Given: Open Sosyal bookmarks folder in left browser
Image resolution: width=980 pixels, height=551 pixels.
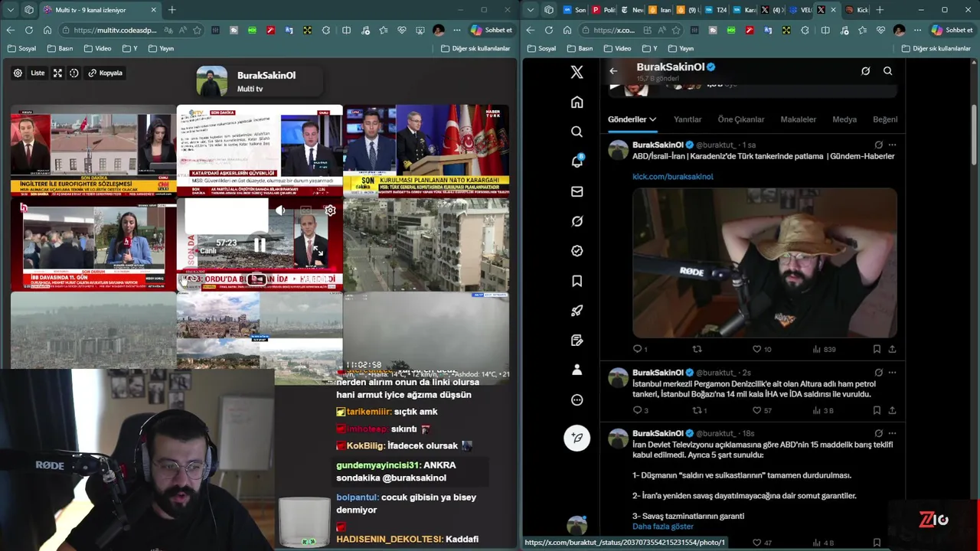Looking at the screenshot, I should point(22,48).
